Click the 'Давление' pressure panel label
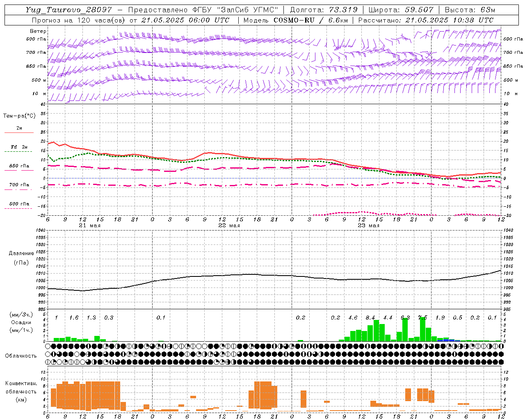525x420 pixels. pyautogui.click(x=21, y=253)
